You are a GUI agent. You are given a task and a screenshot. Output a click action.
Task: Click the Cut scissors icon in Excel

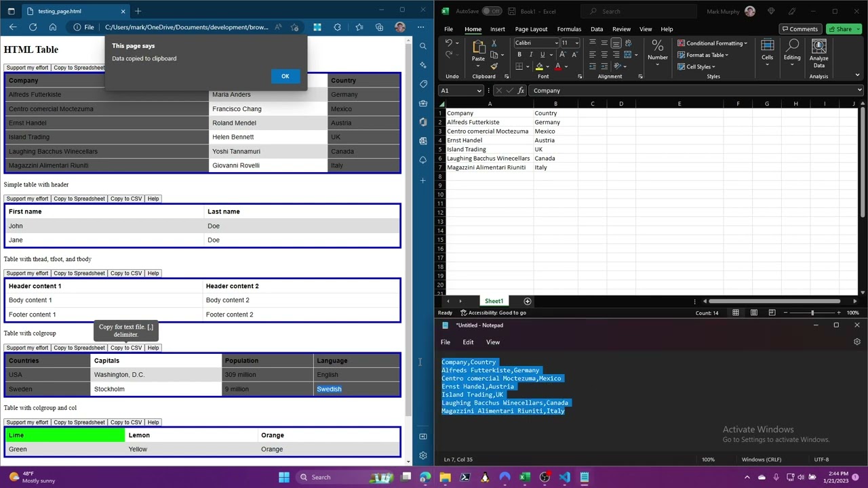click(x=494, y=43)
